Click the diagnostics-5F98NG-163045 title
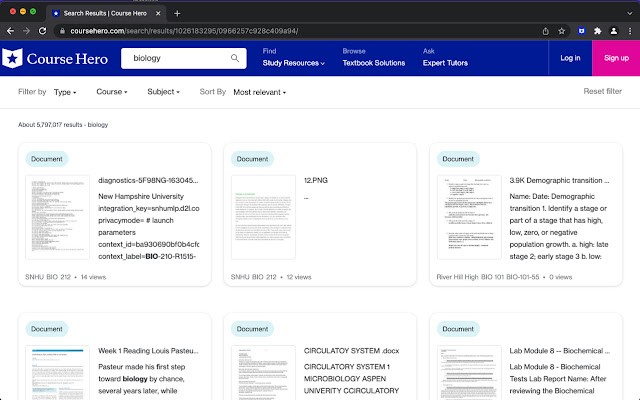The image size is (640, 400). pyautogui.click(x=148, y=180)
